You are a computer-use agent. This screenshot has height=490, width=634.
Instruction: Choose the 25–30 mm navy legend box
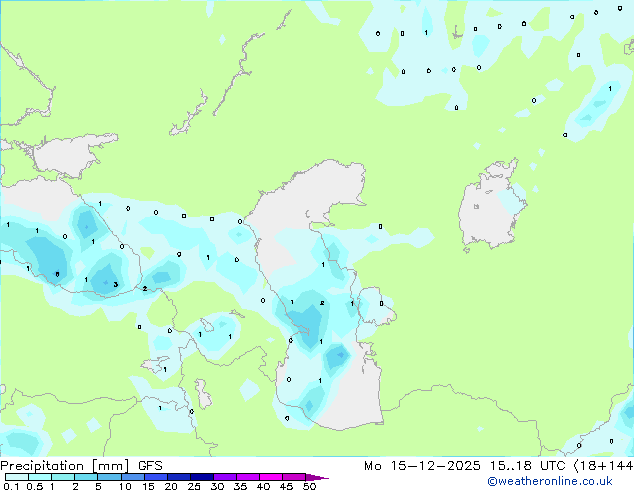click(201, 477)
